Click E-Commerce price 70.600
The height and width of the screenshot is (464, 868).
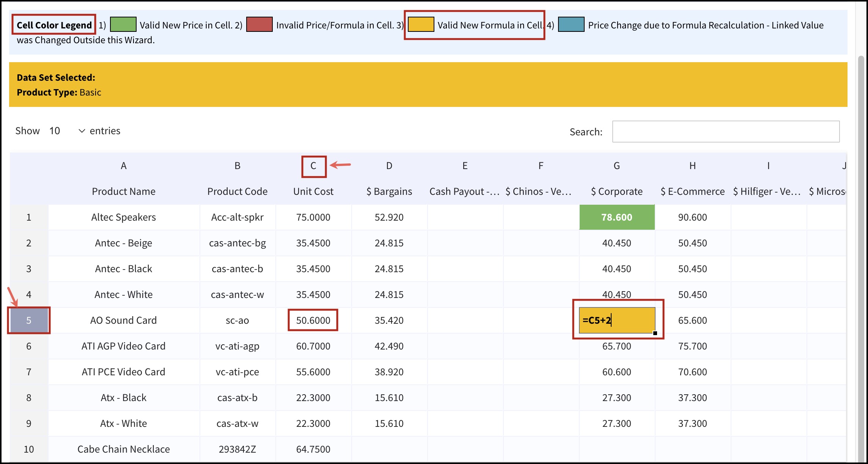pos(693,372)
